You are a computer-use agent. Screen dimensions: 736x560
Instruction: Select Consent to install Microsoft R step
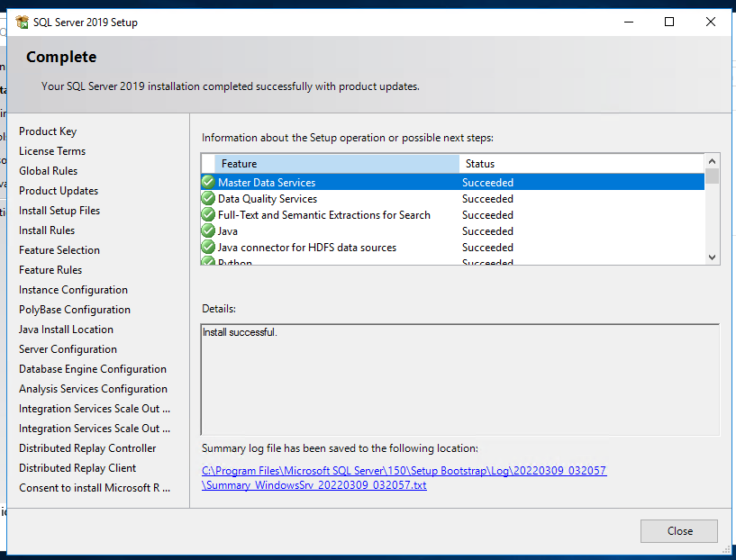tap(95, 488)
